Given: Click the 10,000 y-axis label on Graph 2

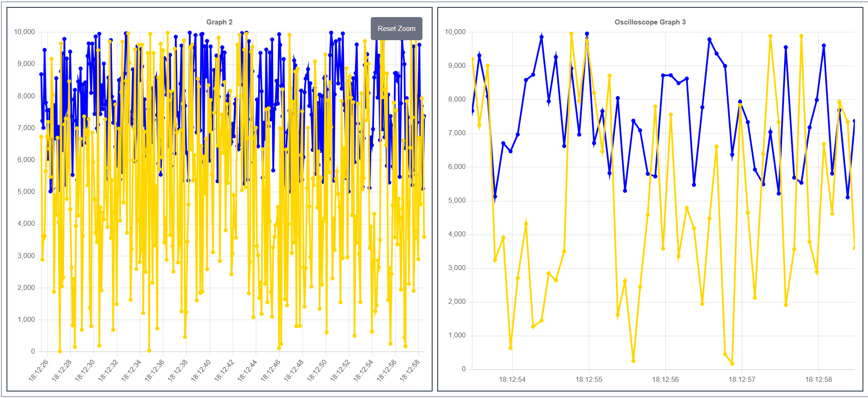Looking at the screenshot, I should [24, 32].
